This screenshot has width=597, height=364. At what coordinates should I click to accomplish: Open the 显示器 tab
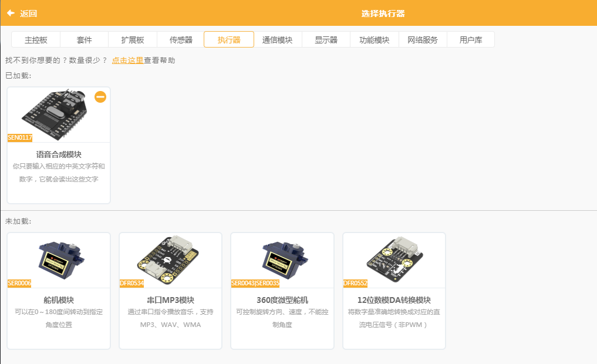[326, 39]
